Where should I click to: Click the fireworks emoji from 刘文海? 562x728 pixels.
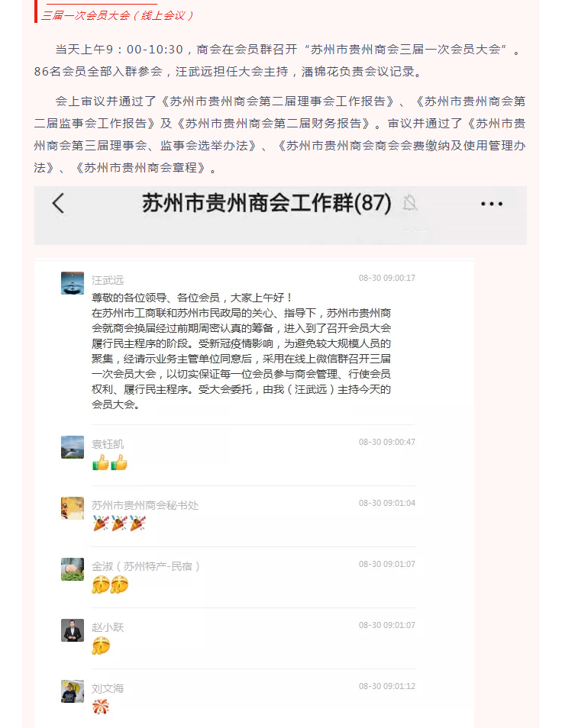100,707
